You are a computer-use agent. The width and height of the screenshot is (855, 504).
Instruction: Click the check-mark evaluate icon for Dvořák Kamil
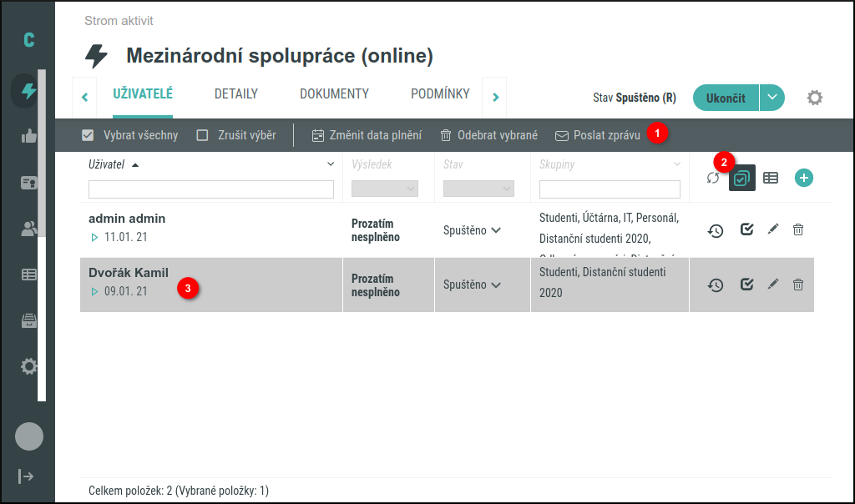747,285
